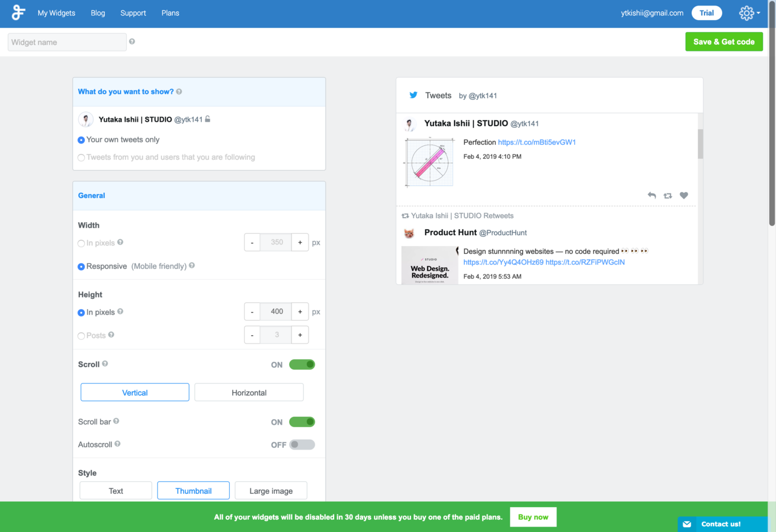Click the @ProductHunt handle
The image size is (776, 532).
(x=503, y=233)
